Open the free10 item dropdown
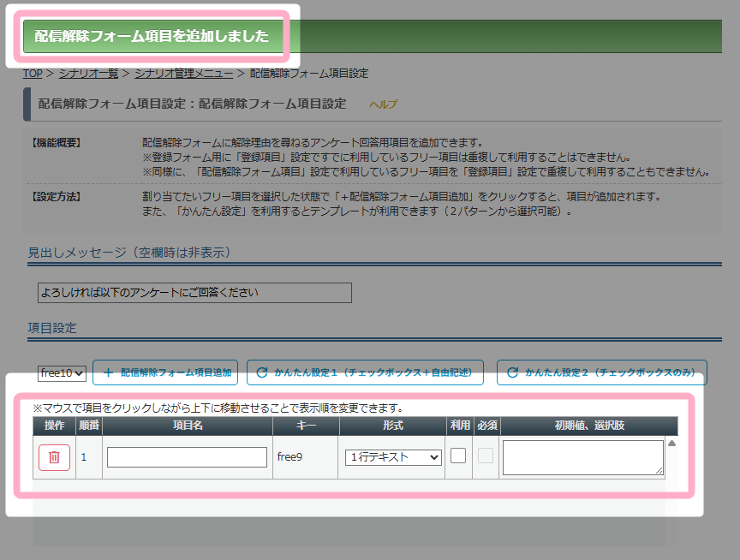The width and height of the screenshot is (740, 560). 62,373
